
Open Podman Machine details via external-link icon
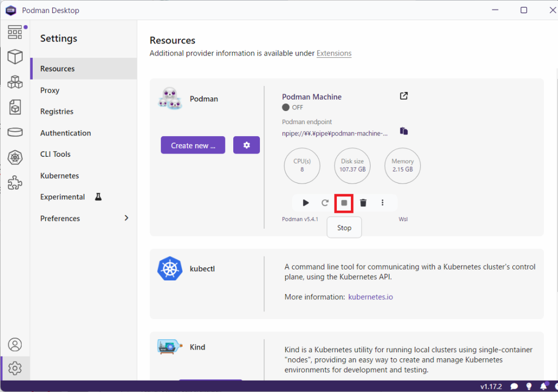point(404,96)
